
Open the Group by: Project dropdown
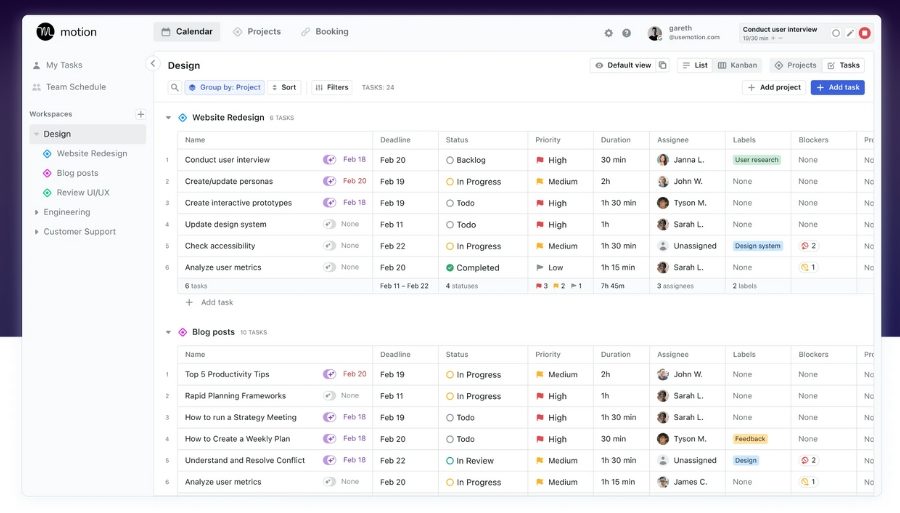click(224, 87)
